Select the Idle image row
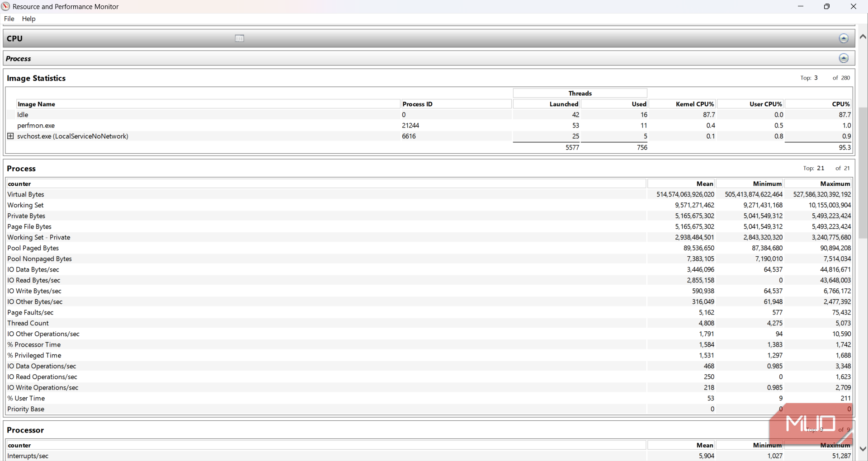The width and height of the screenshot is (868, 461). [x=429, y=115]
